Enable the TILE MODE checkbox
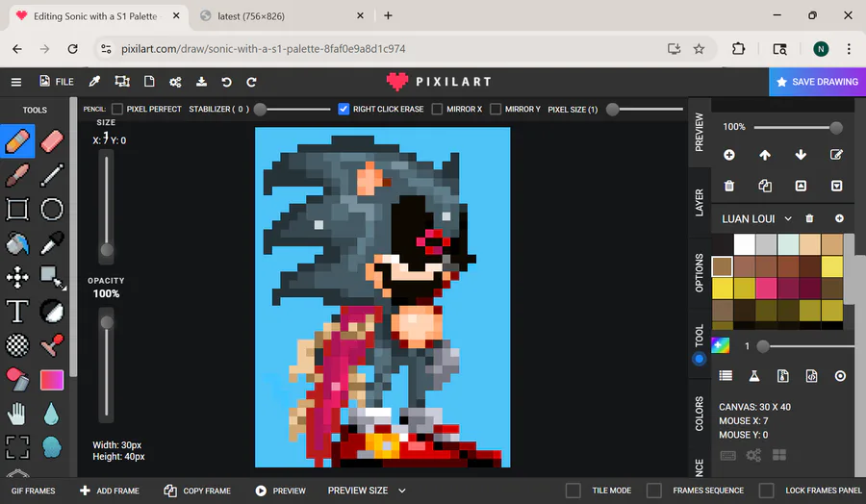The height and width of the screenshot is (504, 866). coord(573,491)
